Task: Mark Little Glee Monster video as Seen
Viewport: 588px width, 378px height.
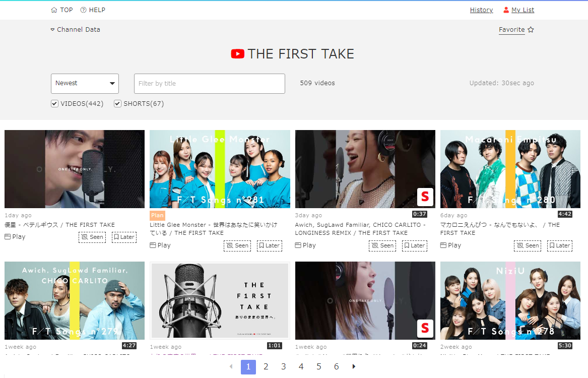Action: click(x=237, y=245)
